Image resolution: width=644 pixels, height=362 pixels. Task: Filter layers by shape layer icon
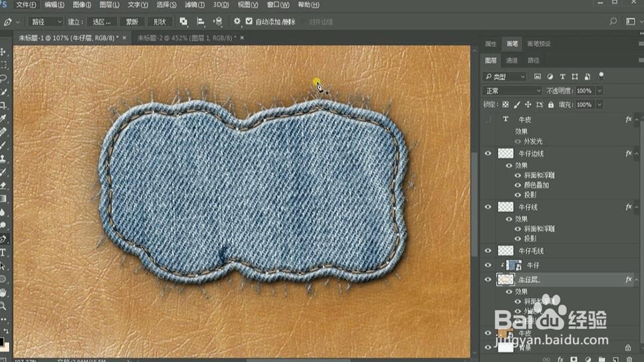point(575,77)
